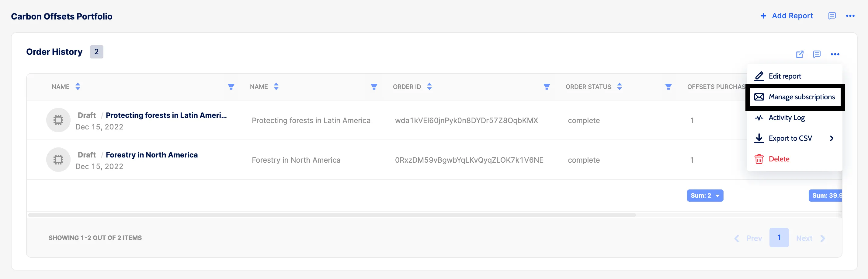This screenshot has width=868, height=279.
Task: Filter the Order ID column
Action: (x=547, y=87)
